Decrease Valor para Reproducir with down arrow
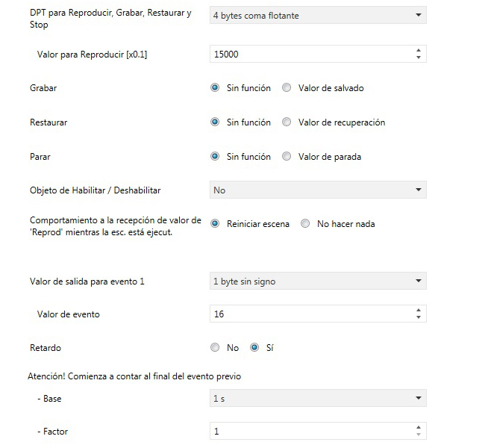 coord(418,58)
